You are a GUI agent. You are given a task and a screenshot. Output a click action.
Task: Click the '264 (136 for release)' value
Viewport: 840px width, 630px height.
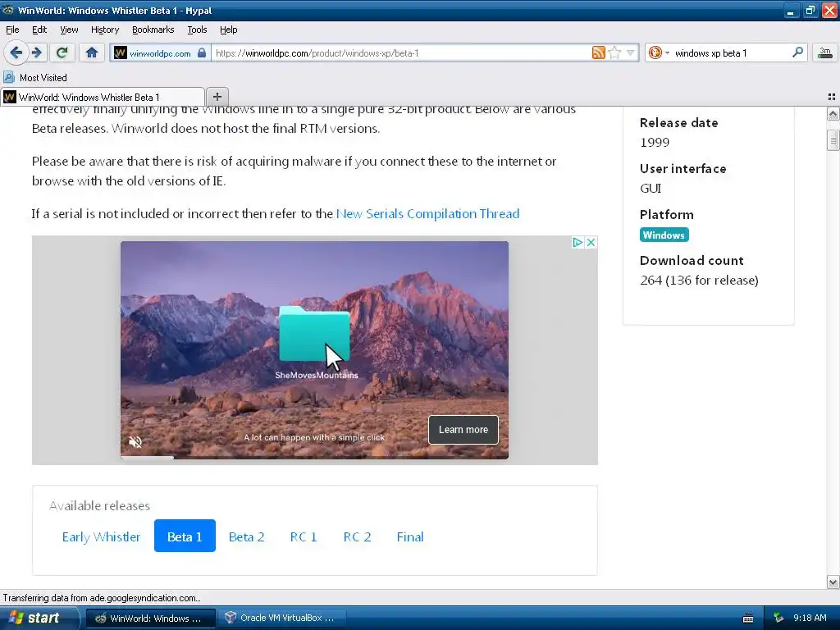point(699,281)
